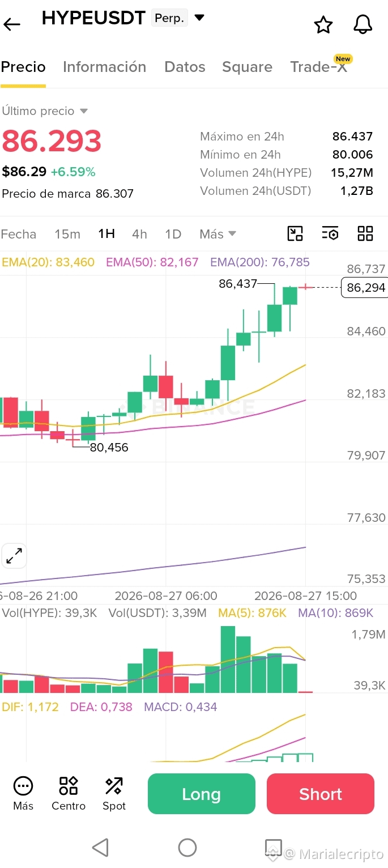Tap the Volumen 24h(HYPE) 15,27M value

coord(352,173)
